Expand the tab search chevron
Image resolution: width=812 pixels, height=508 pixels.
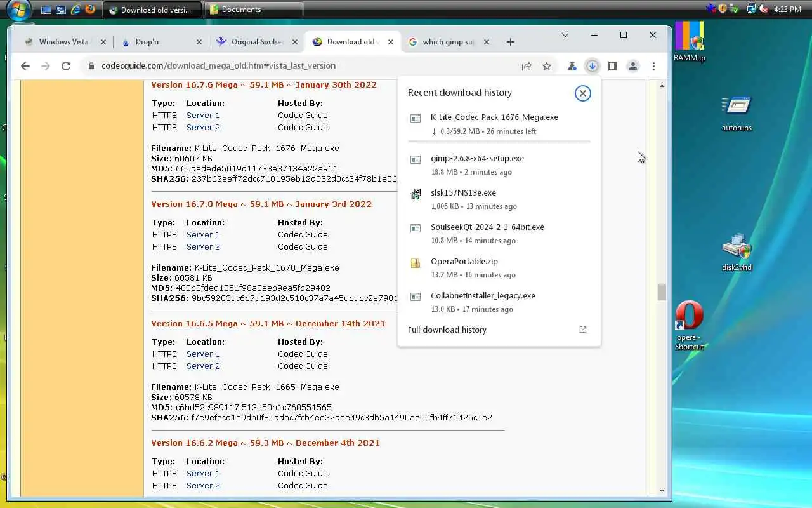[565, 35]
